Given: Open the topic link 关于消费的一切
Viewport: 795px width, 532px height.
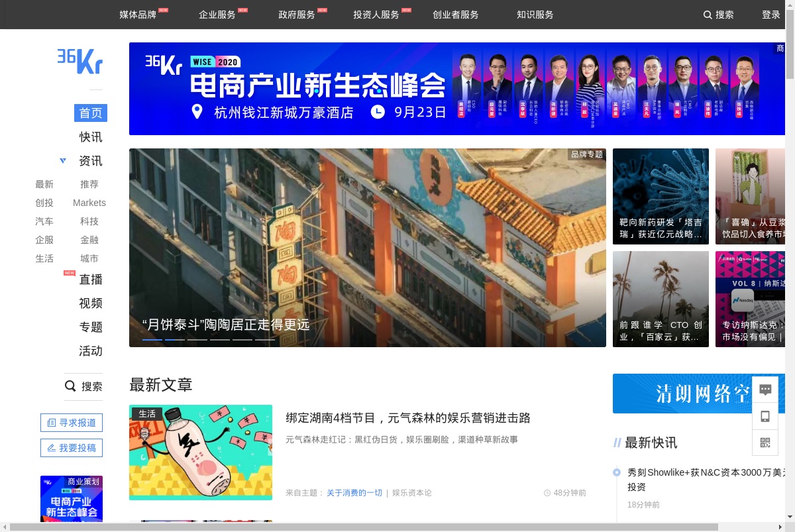Looking at the screenshot, I should tap(354, 493).
